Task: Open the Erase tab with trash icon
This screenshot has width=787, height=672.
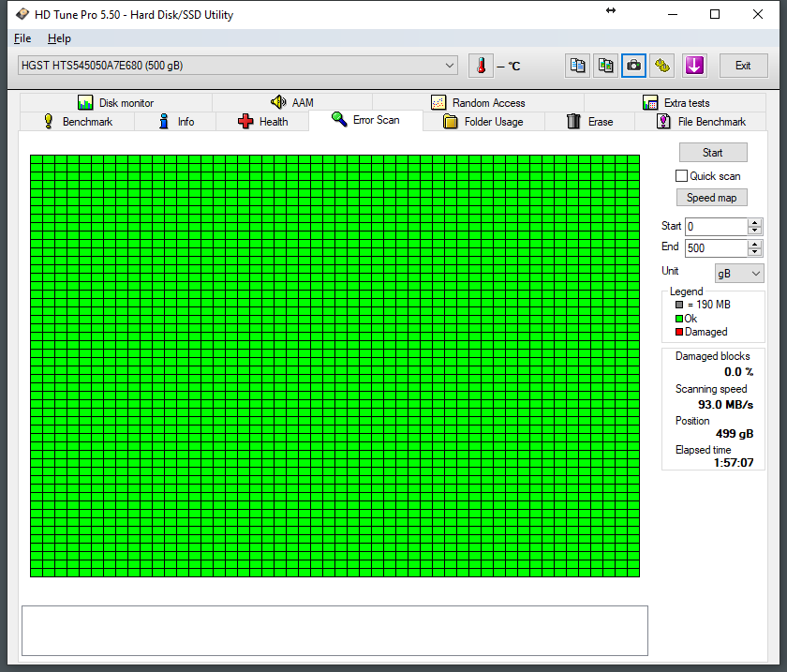Action: (x=589, y=122)
